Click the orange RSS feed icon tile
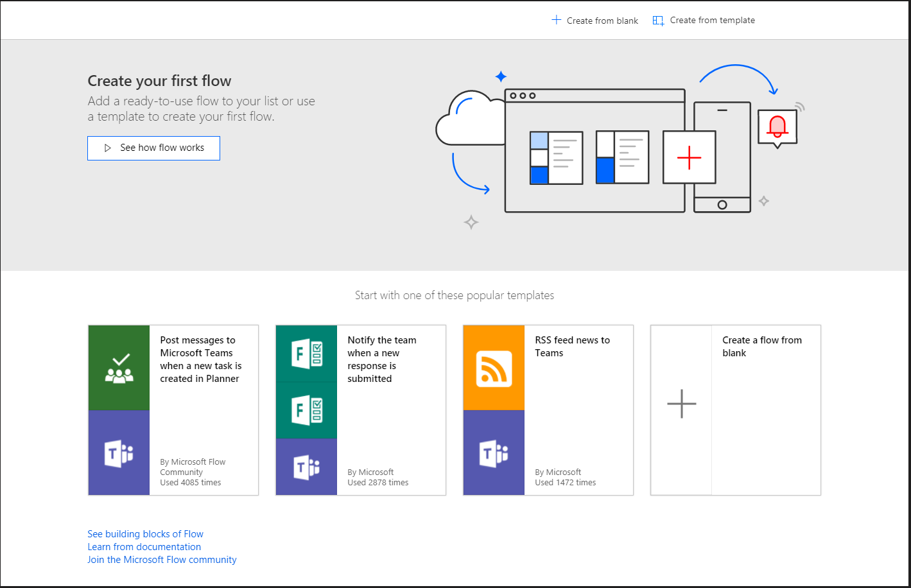 [x=494, y=368]
